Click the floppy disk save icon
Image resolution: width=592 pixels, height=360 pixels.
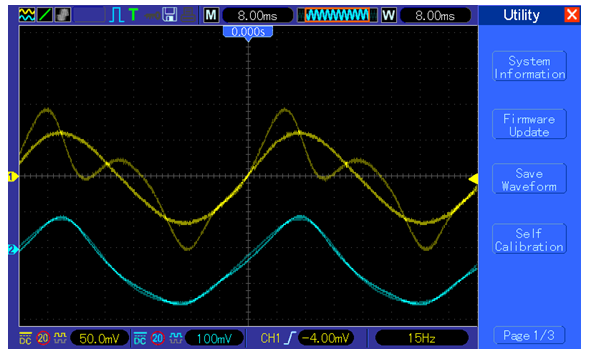pos(170,15)
